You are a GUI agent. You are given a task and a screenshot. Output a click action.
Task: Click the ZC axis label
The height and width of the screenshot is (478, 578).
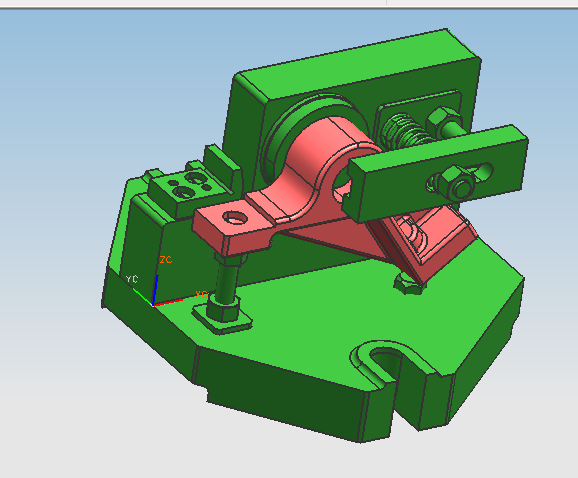pyautogui.click(x=166, y=260)
